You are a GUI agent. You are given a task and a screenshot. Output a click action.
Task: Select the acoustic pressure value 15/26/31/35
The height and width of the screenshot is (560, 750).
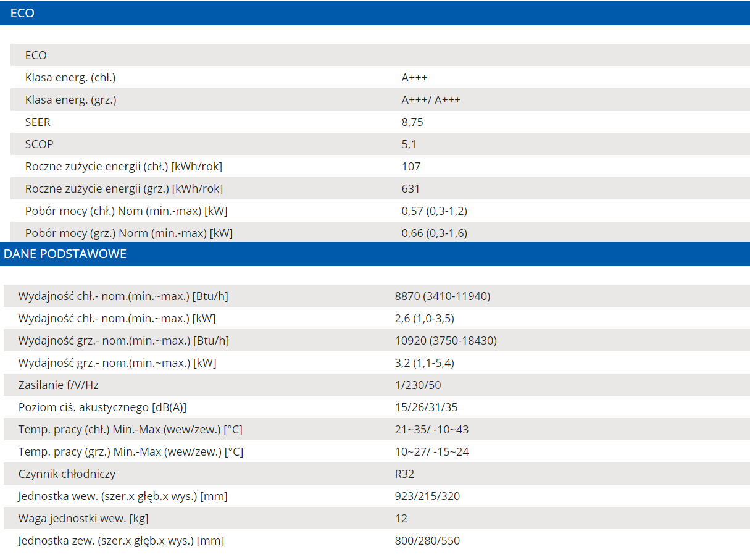426,407
